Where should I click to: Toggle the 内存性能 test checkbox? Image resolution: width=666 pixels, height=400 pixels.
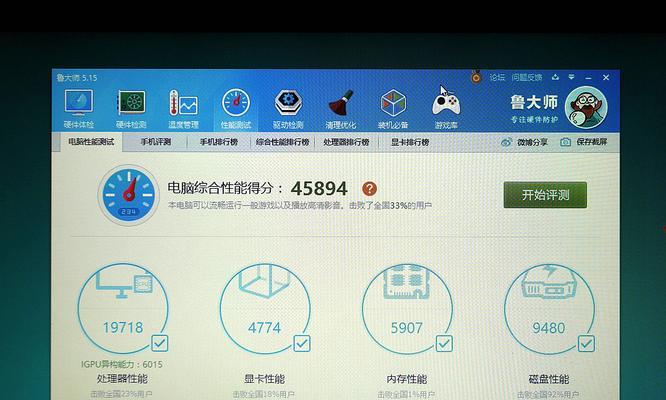pos(444,343)
